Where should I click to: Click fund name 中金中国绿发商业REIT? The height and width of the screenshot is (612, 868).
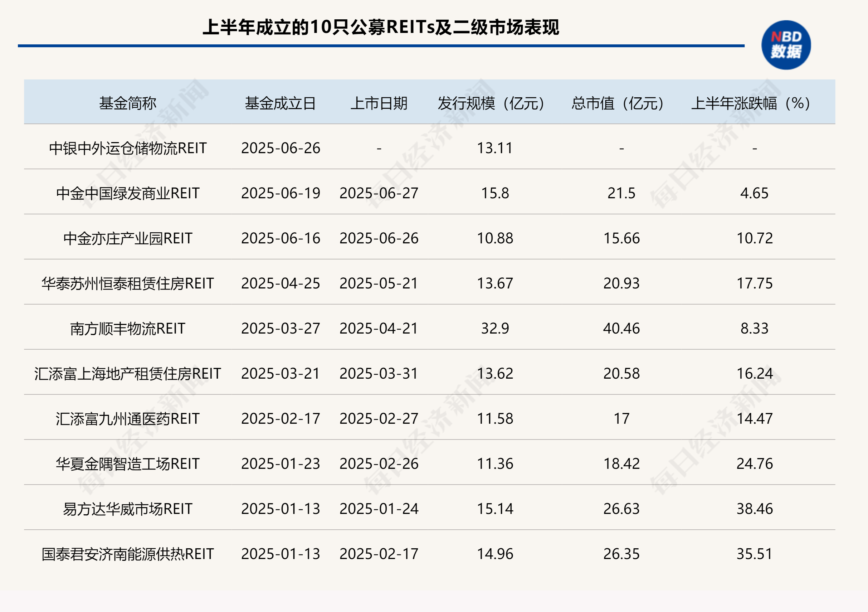coord(128,193)
